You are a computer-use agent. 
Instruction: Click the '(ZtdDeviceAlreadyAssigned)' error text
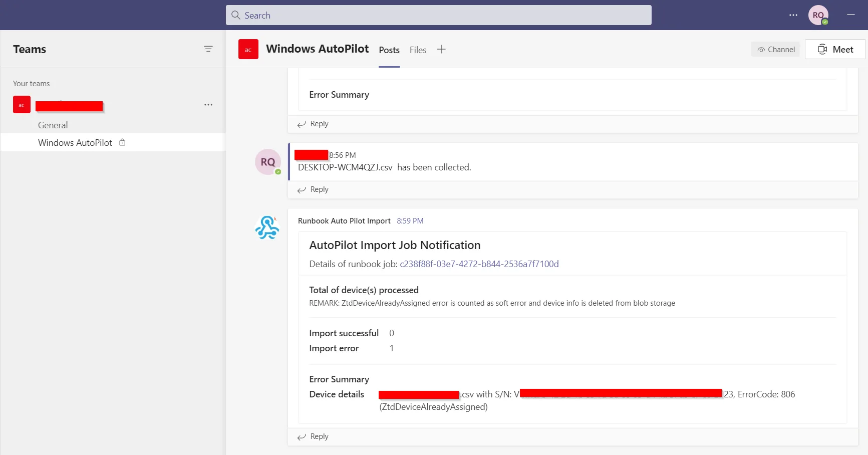tap(434, 407)
